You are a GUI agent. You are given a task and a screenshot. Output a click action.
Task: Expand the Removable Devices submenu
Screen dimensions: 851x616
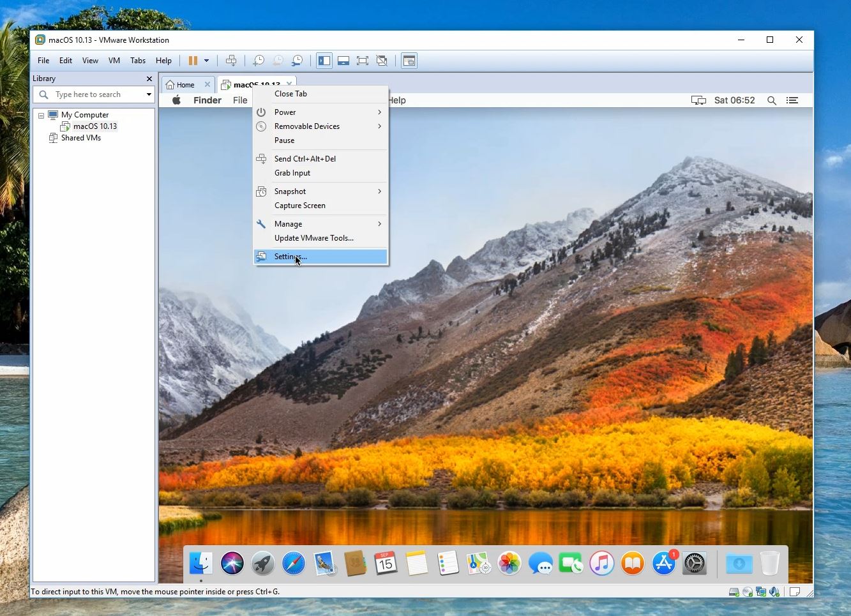[320, 126]
